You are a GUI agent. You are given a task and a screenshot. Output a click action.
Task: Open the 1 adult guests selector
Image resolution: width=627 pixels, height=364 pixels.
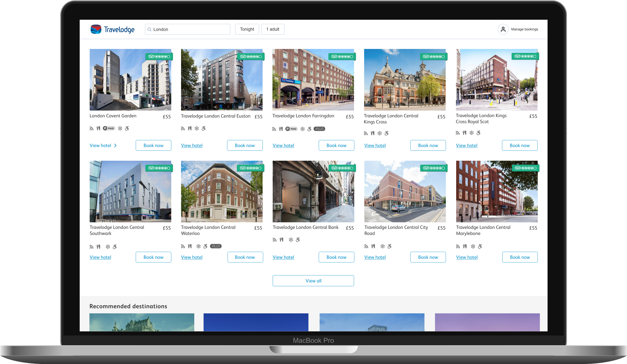(273, 29)
